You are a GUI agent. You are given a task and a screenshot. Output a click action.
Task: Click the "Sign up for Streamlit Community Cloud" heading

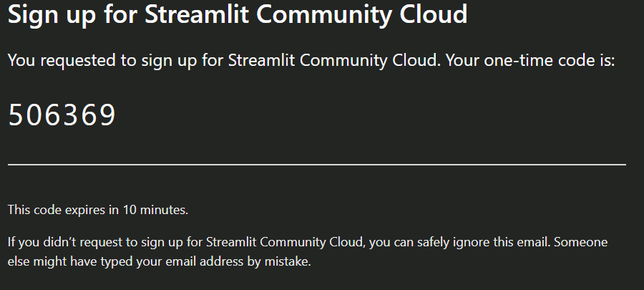[x=238, y=14]
